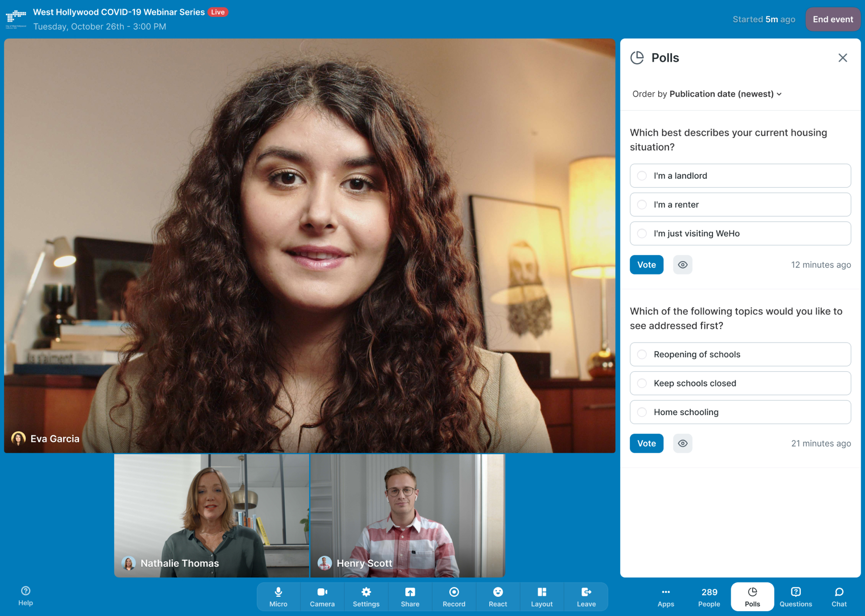865x616 pixels.
Task: Click the Polls pie chart header icon
Action: click(x=637, y=58)
